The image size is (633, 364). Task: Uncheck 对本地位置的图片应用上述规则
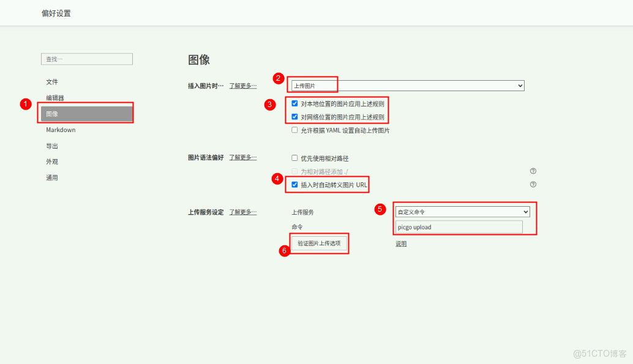pos(294,103)
